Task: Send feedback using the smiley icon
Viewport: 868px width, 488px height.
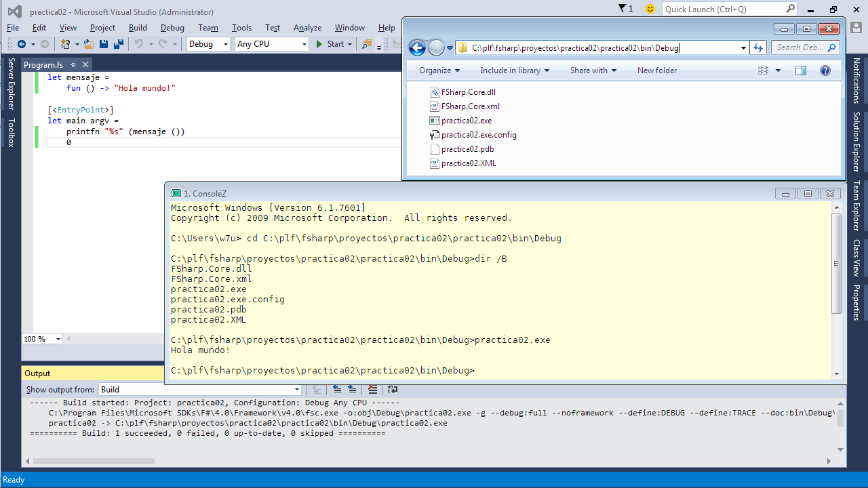Action: pos(650,9)
